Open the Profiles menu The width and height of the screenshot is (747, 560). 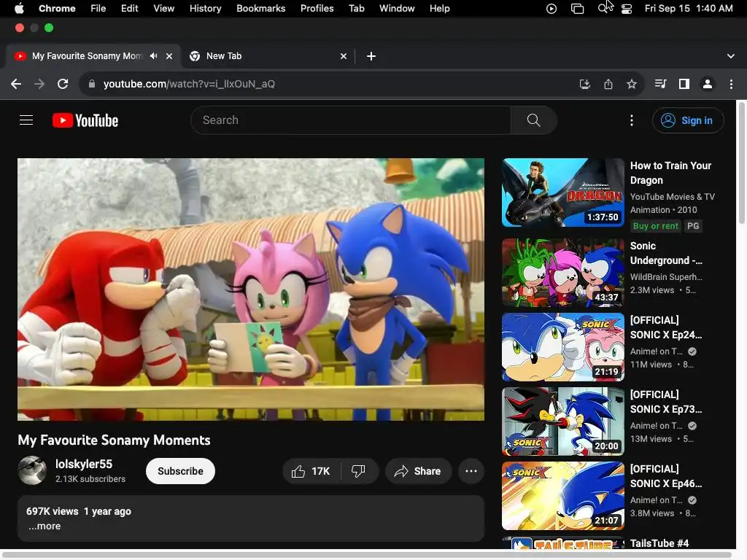click(317, 9)
